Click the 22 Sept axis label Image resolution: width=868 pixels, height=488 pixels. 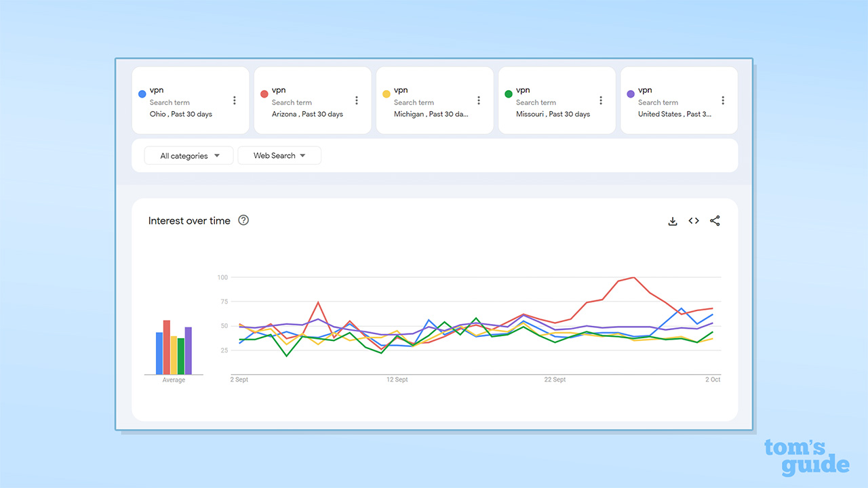click(x=555, y=380)
